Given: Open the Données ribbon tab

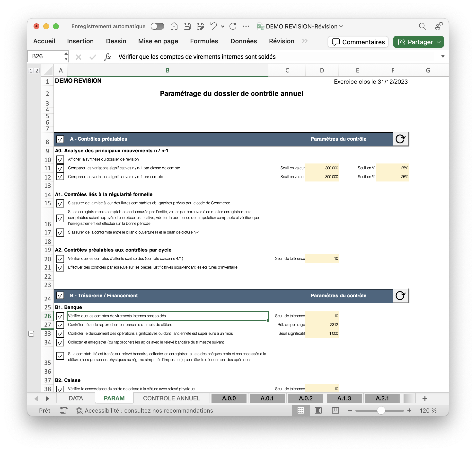Looking at the screenshot, I should coord(244,41).
